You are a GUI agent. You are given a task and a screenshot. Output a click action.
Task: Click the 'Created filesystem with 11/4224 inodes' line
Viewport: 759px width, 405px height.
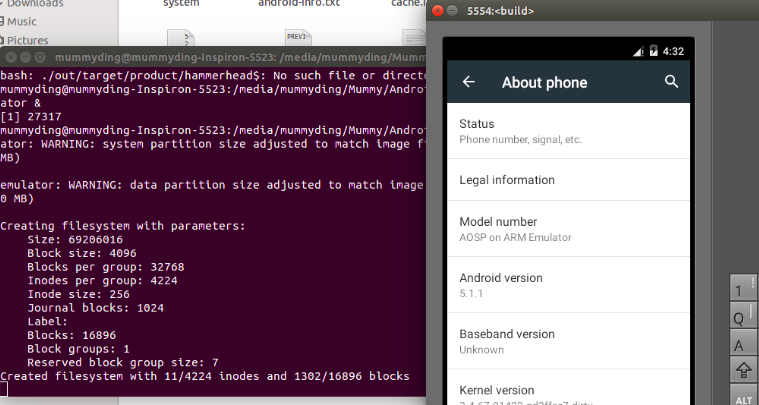tap(205, 376)
